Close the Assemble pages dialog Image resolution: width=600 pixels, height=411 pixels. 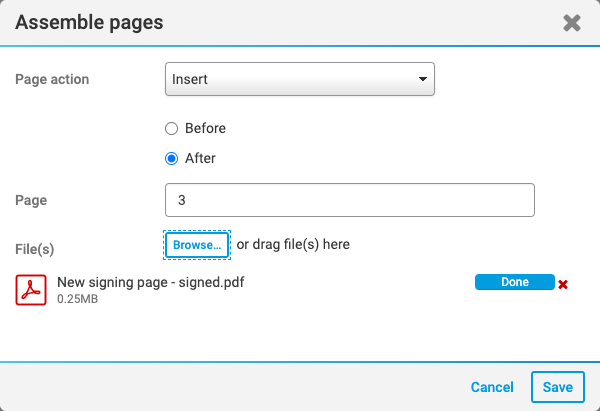pos(572,22)
